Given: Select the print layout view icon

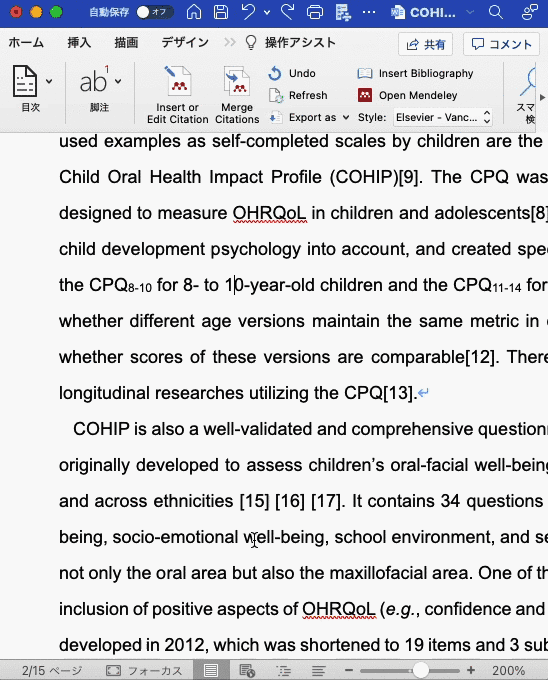Looking at the screenshot, I should [211, 670].
